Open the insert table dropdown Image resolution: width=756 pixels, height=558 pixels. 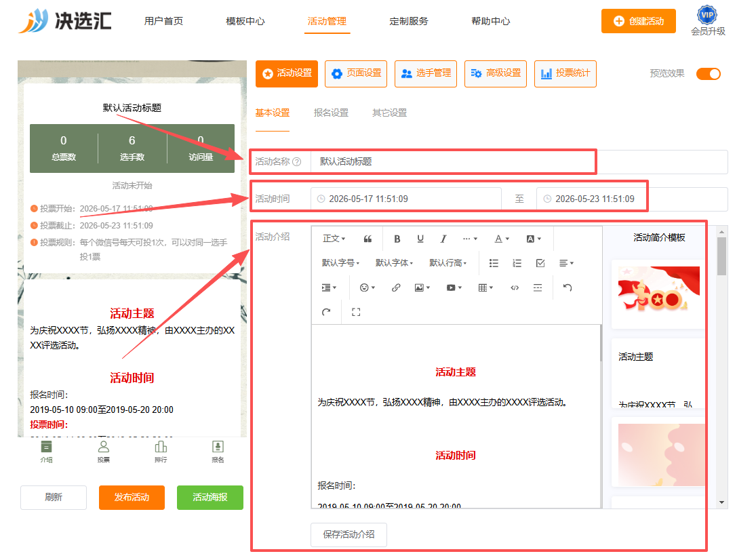[485, 287]
